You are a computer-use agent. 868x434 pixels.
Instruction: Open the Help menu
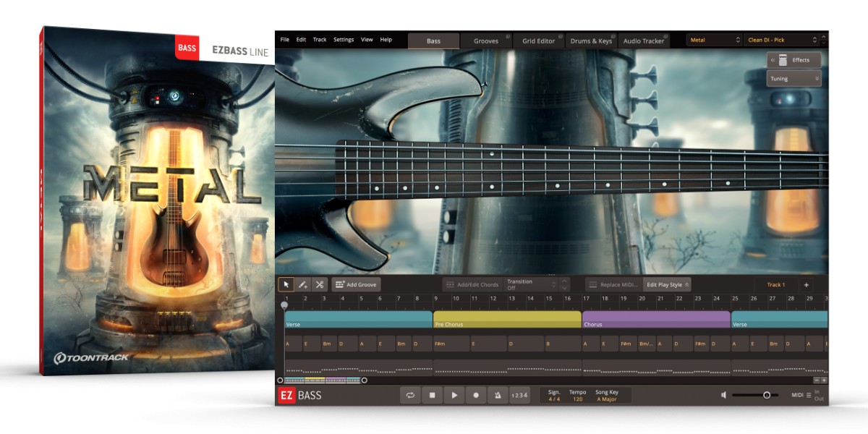coord(386,40)
